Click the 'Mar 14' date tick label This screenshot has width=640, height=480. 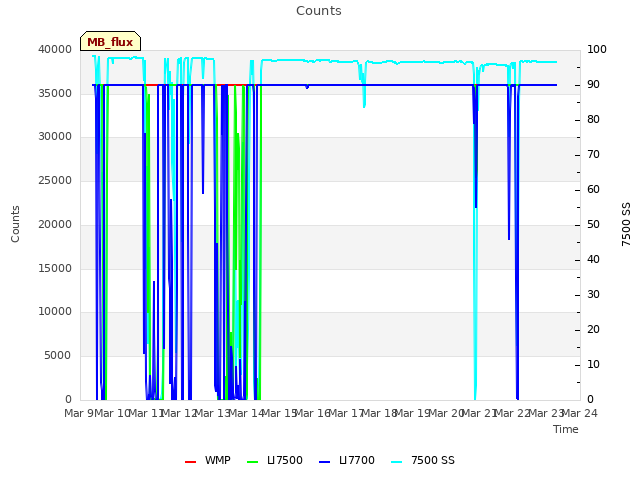[247, 413]
